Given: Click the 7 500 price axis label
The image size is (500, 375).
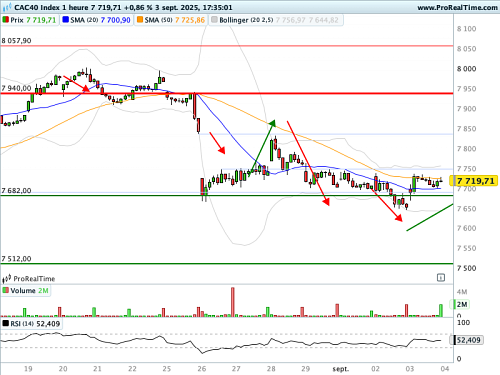Looking at the screenshot, I should [x=466, y=268].
